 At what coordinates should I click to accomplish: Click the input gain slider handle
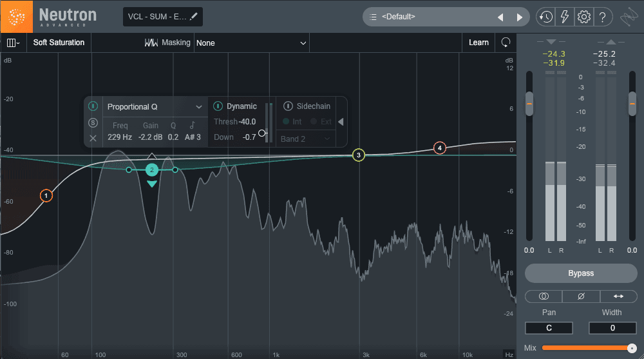(x=529, y=104)
